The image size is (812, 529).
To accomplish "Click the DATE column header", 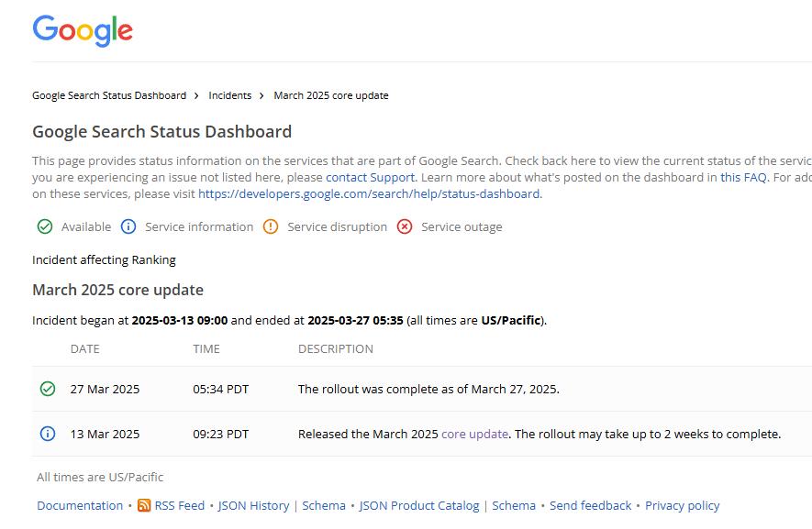I will click(85, 349).
